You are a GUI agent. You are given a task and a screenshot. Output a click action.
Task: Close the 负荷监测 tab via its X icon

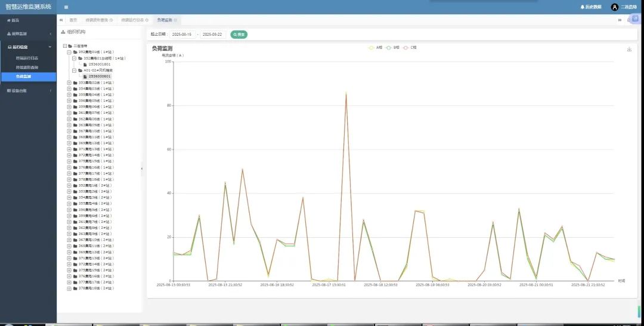[175, 20]
